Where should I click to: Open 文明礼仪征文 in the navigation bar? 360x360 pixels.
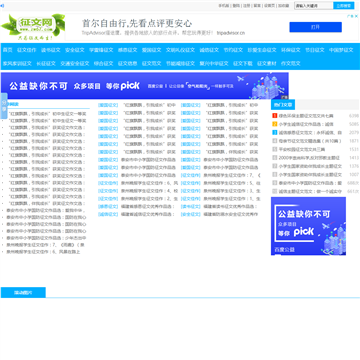[x=180, y=50]
